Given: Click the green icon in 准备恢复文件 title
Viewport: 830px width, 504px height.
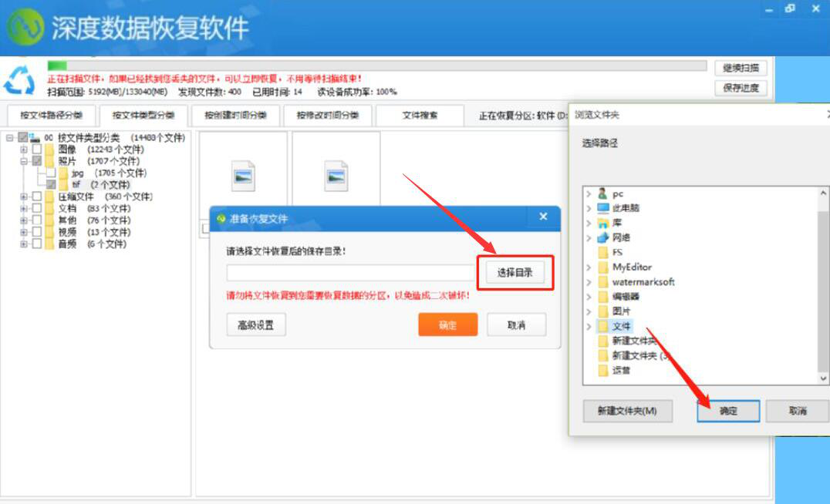Looking at the screenshot, I should click(221, 218).
